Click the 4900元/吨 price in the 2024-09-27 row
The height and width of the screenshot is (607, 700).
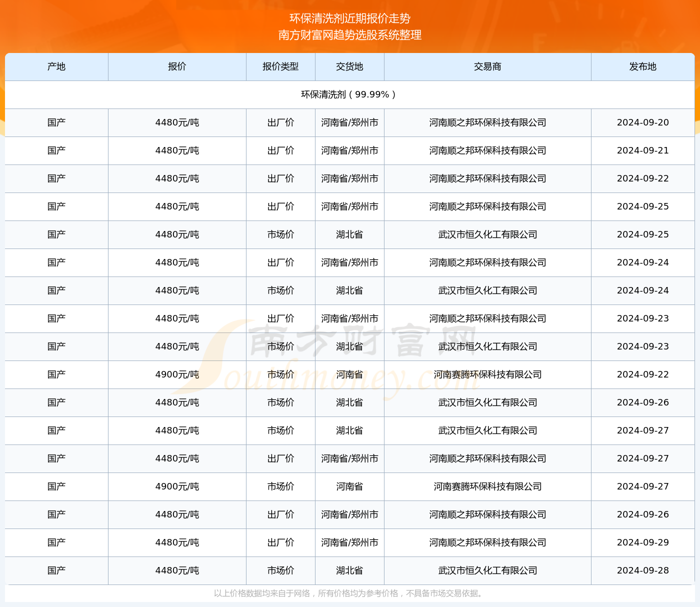tap(177, 486)
